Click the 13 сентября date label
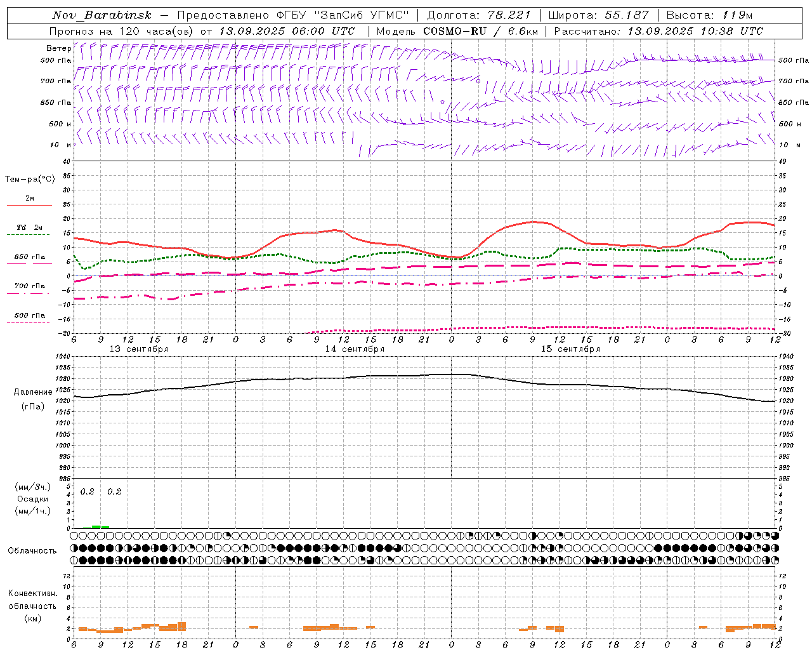This screenshot has height=650, width=812. pos(139,349)
